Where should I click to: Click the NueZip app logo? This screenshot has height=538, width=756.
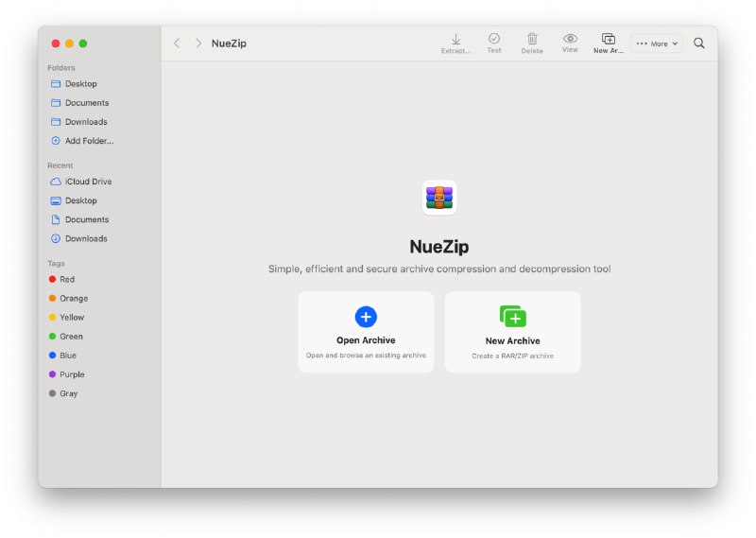point(439,198)
